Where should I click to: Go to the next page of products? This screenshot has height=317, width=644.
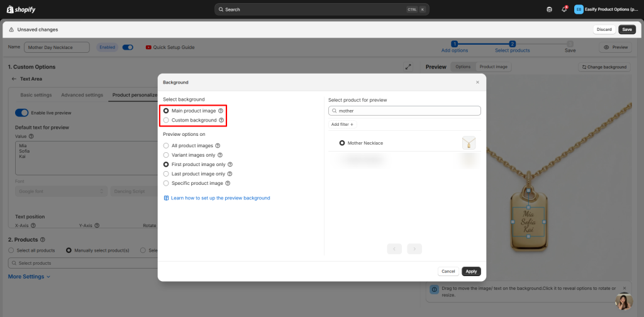414,249
